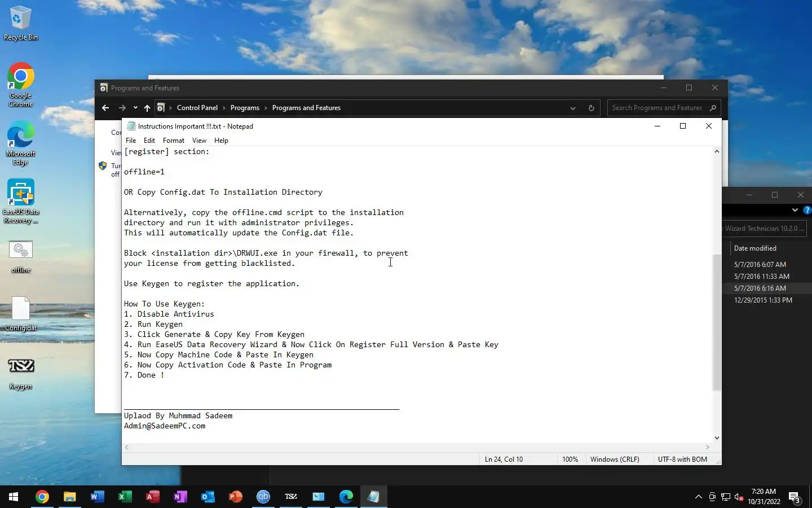
Task: Launch Access from the taskbar
Action: click(152, 497)
